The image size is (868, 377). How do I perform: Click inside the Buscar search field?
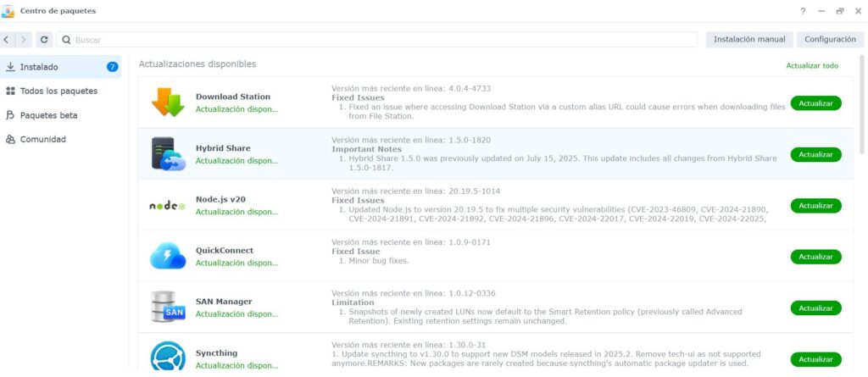tap(381, 40)
